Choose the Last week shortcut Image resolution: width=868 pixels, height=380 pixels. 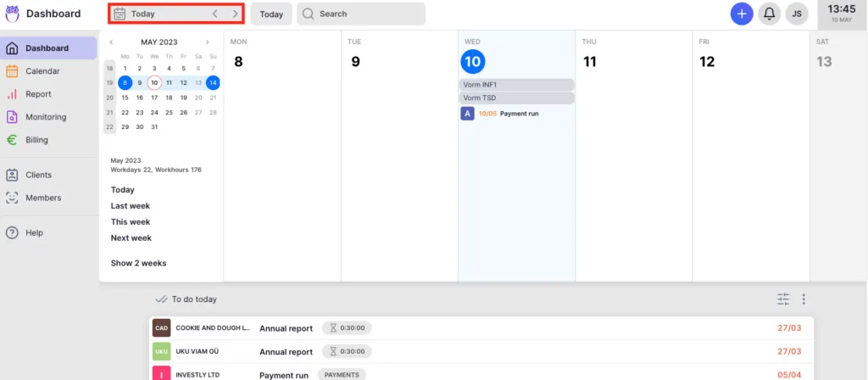(130, 205)
